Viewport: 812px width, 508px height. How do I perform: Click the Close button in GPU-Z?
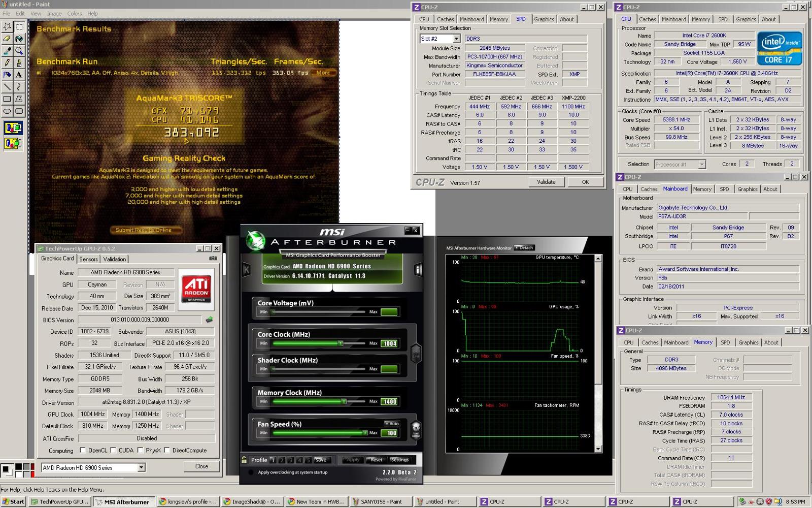tap(201, 466)
